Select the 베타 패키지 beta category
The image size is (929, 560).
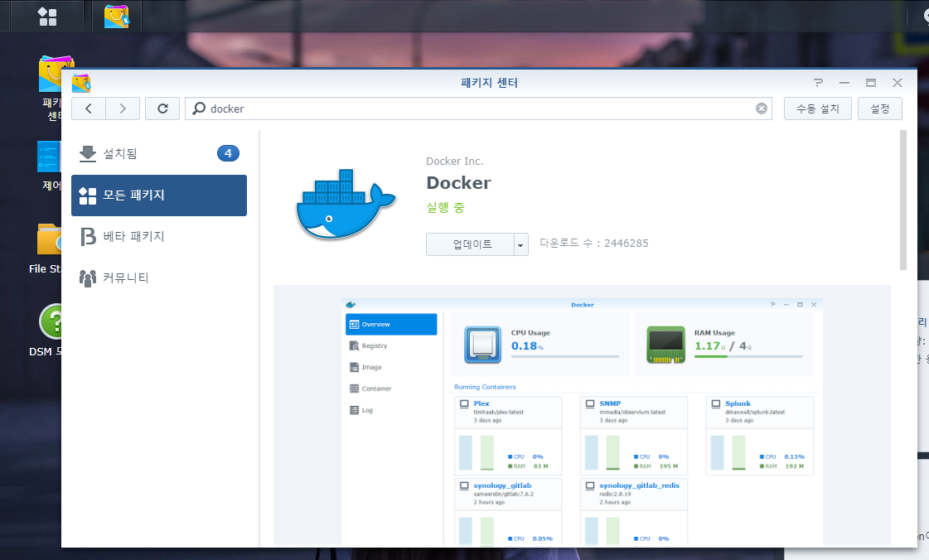pos(159,237)
